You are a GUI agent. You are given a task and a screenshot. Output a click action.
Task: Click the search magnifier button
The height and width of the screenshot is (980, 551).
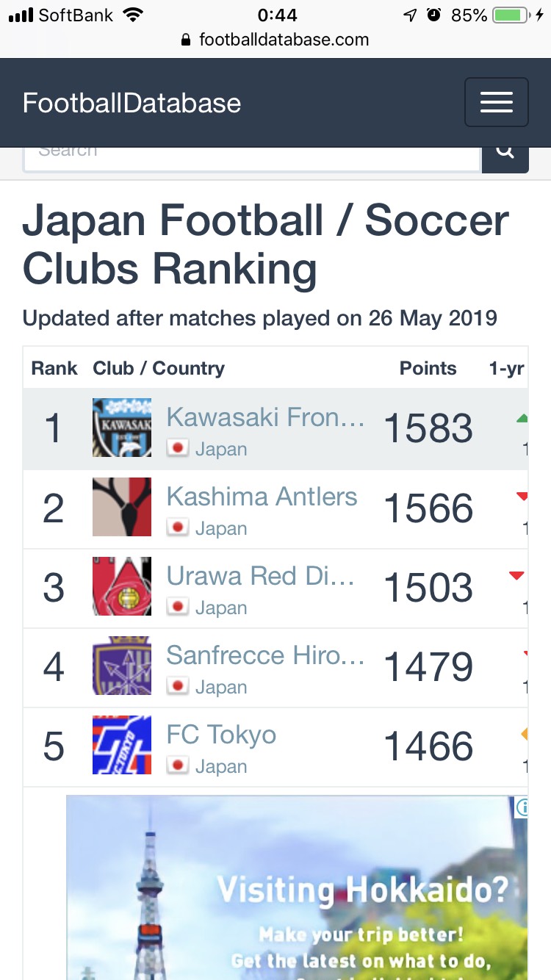(x=505, y=155)
